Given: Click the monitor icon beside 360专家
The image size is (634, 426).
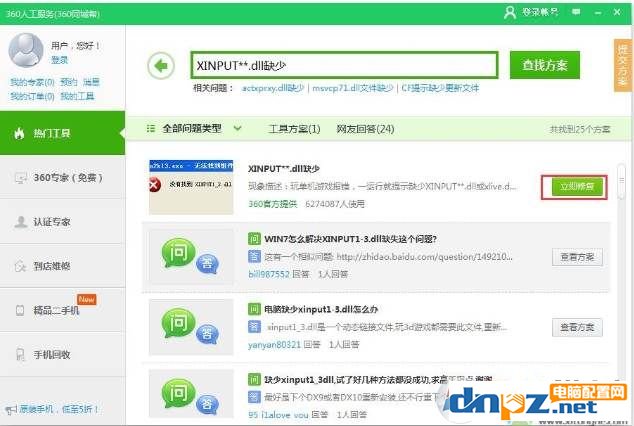Looking at the screenshot, I should (x=20, y=177).
